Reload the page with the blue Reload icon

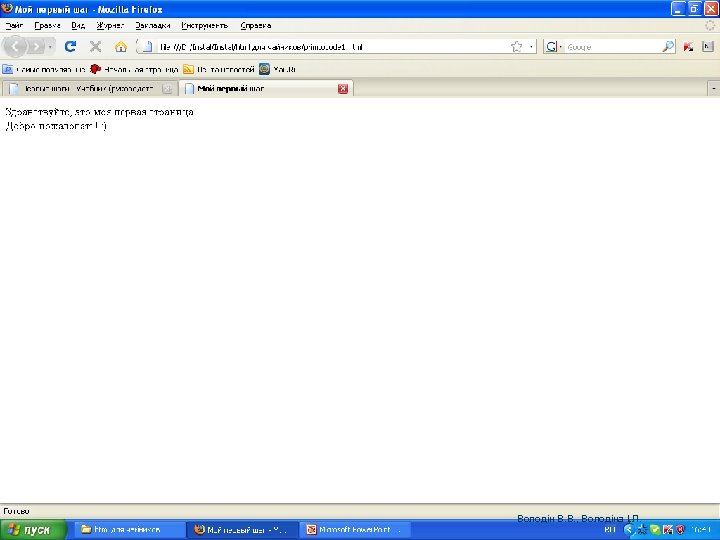[70, 46]
